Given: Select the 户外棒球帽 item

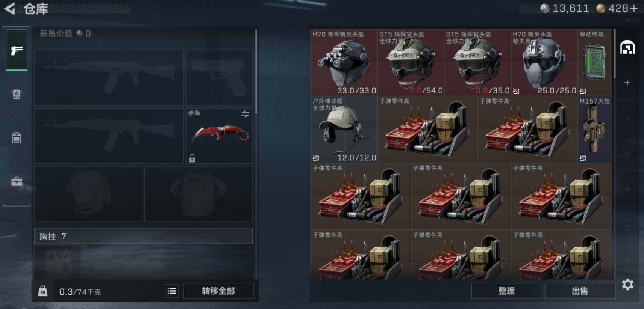Looking at the screenshot, I should [344, 130].
